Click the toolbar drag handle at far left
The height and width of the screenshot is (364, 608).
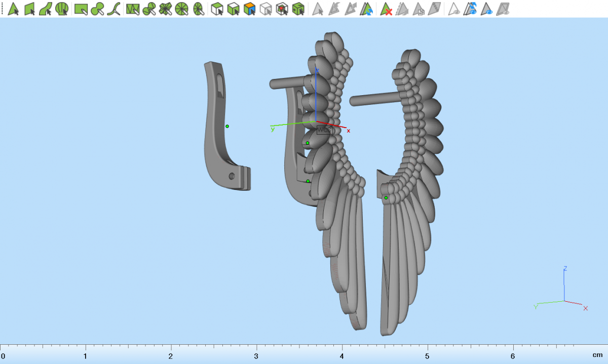pyautogui.click(x=2, y=9)
